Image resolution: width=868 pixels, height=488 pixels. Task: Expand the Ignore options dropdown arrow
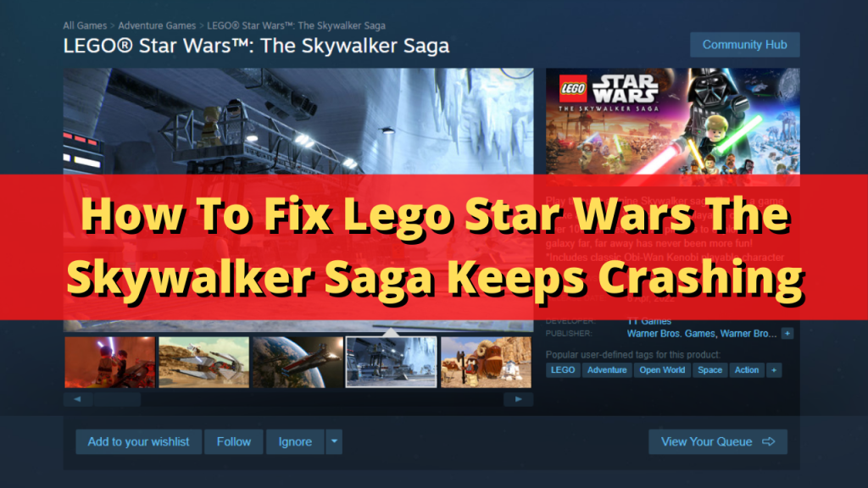point(334,441)
